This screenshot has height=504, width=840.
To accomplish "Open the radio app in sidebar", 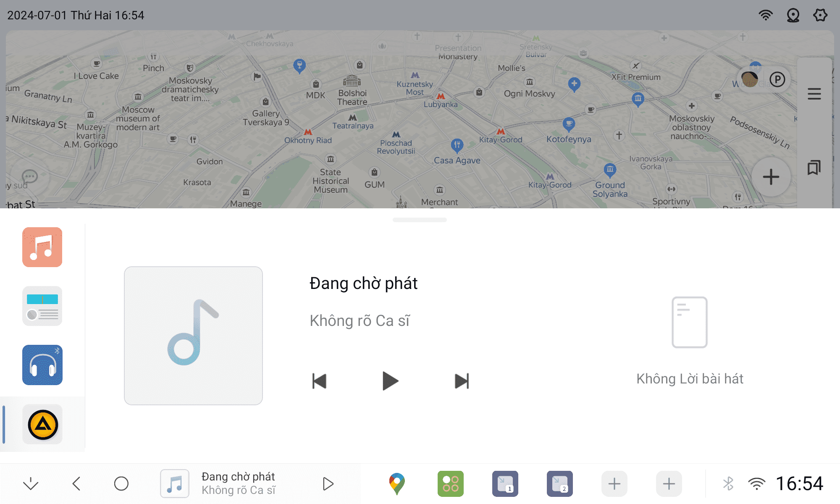I will [x=42, y=306].
